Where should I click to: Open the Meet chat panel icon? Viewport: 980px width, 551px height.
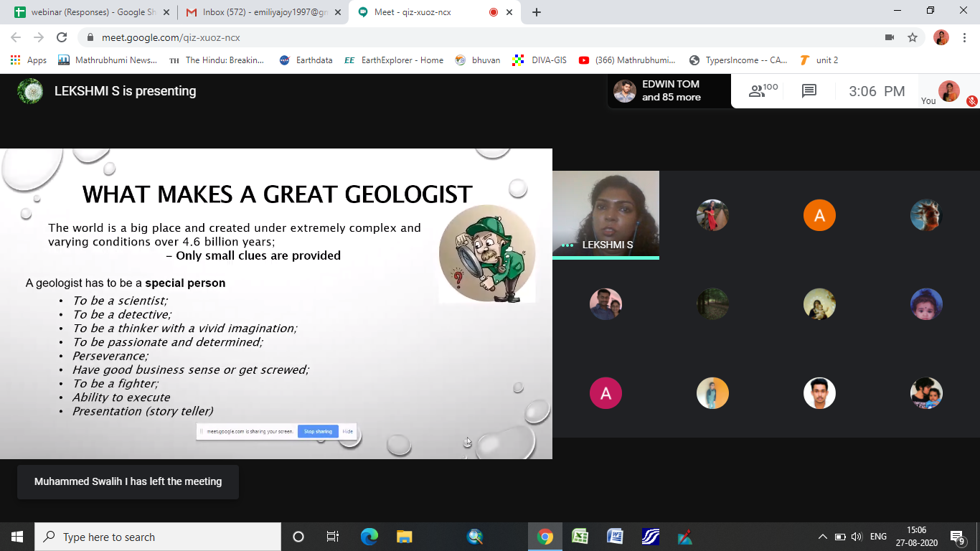809,91
